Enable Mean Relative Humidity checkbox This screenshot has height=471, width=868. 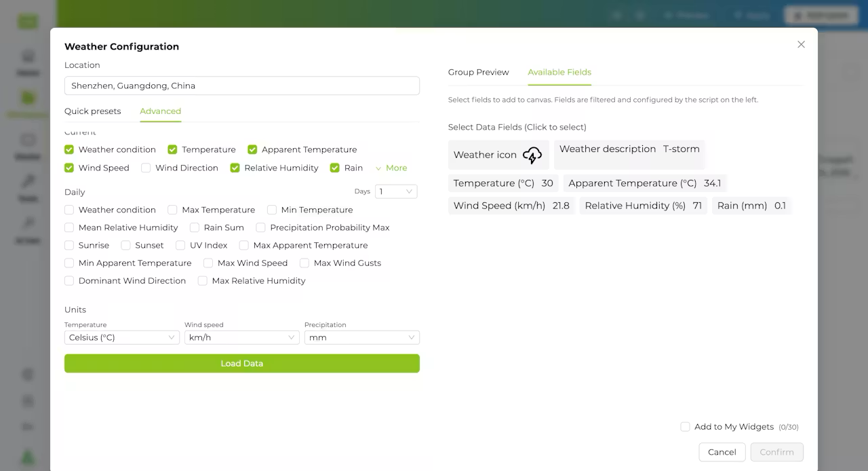pyautogui.click(x=69, y=227)
